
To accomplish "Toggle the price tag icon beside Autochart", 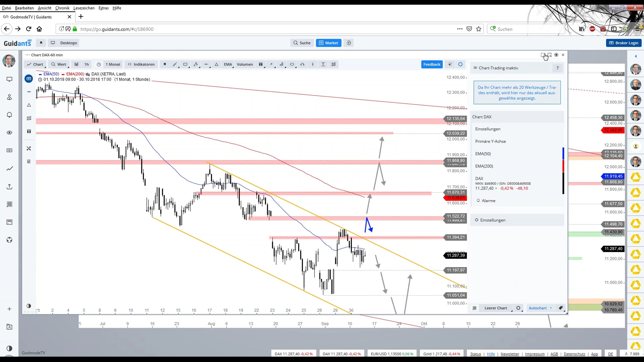I will 561,308.
